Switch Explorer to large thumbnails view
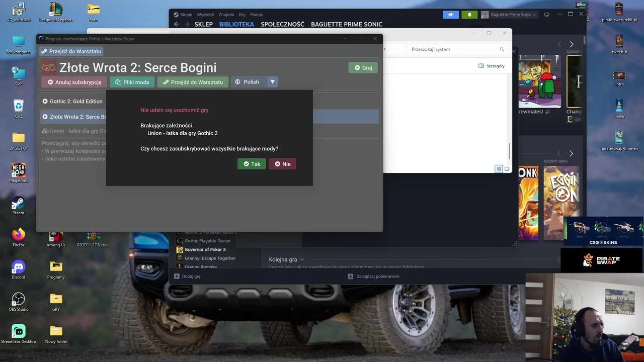This screenshot has width=644, height=362. (507, 169)
